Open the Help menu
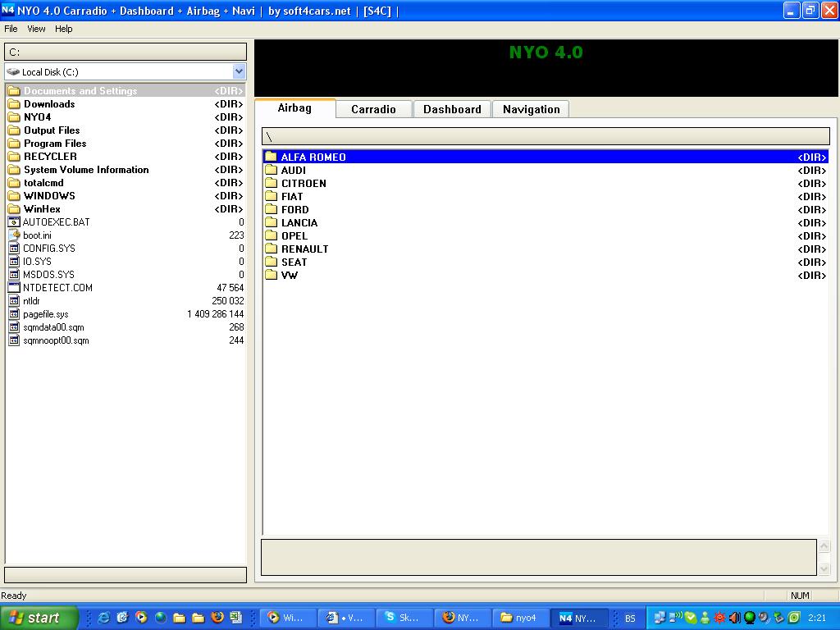The width and height of the screenshot is (840, 630). click(x=64, y=29)
